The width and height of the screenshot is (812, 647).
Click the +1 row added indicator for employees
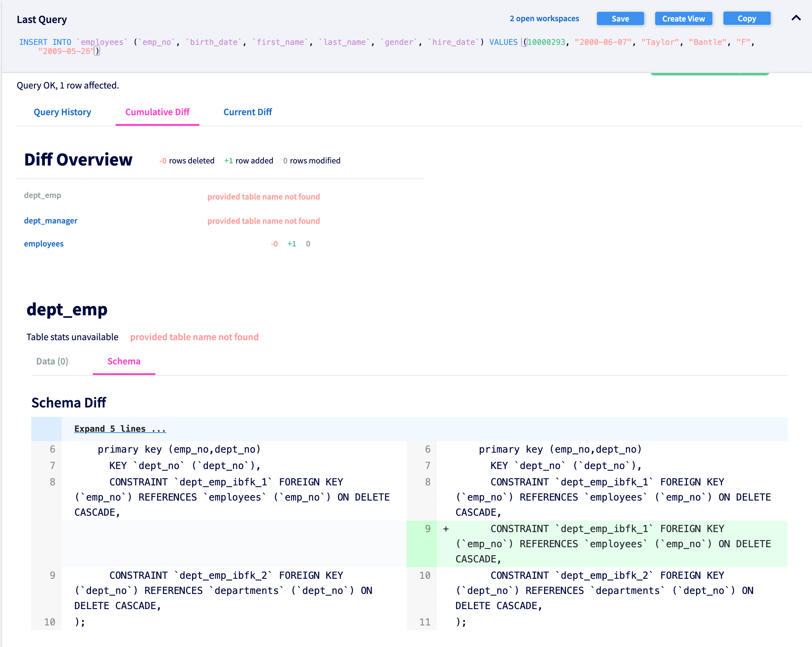click(292, 243)
